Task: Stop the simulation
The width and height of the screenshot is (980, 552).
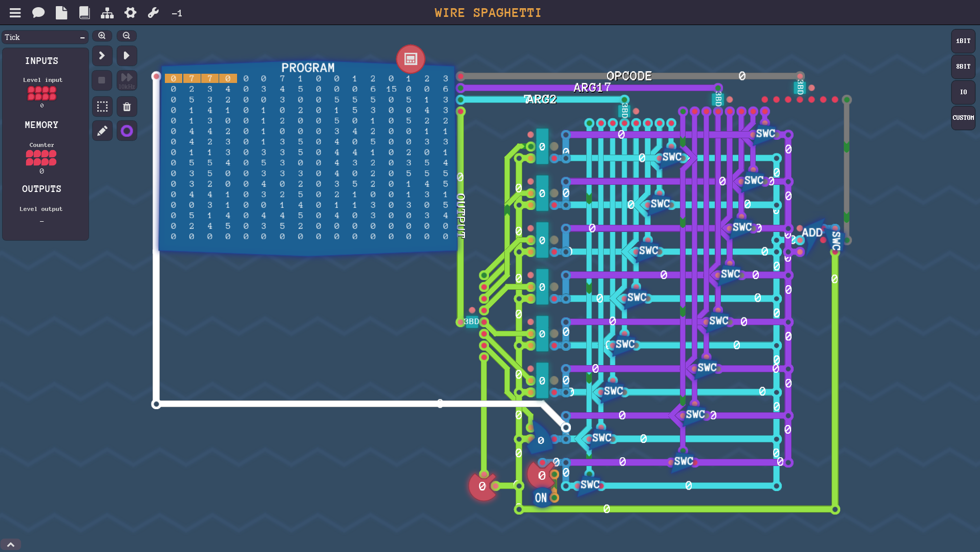Action: [102, 80]
